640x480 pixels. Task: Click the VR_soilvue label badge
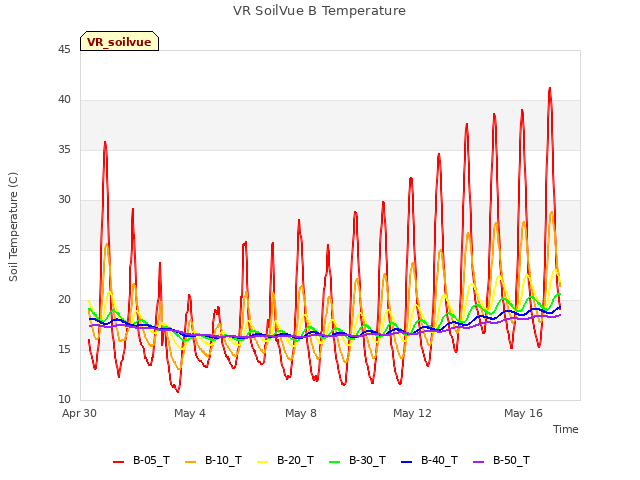pyautogui.click(x=119, y=41)
